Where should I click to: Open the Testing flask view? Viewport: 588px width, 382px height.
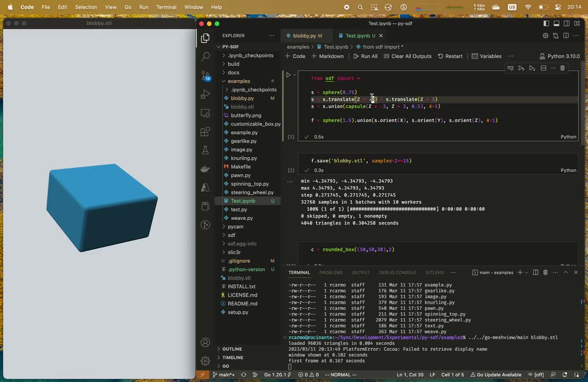pos(205,150)
